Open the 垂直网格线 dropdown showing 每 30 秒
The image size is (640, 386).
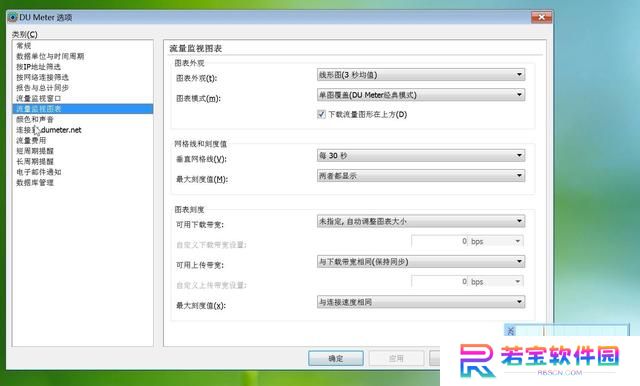click(421, 155)
